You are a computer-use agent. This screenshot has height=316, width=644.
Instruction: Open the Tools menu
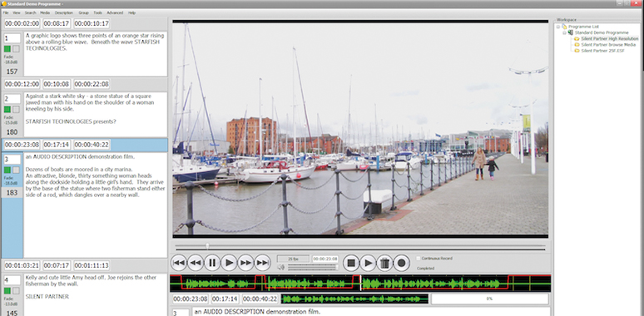[97, 13]
